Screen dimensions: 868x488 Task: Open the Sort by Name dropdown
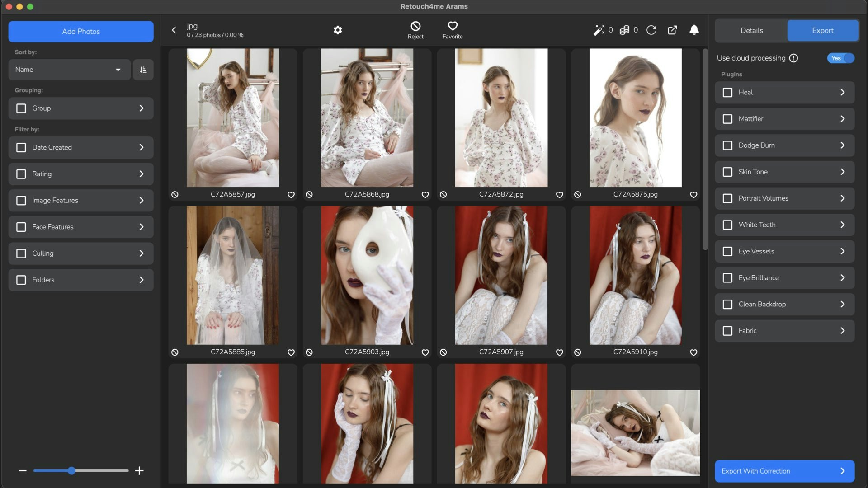[69, 70]
